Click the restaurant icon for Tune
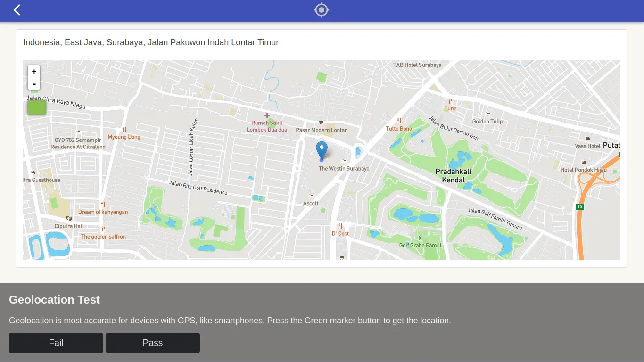 [x=450, y=101]
